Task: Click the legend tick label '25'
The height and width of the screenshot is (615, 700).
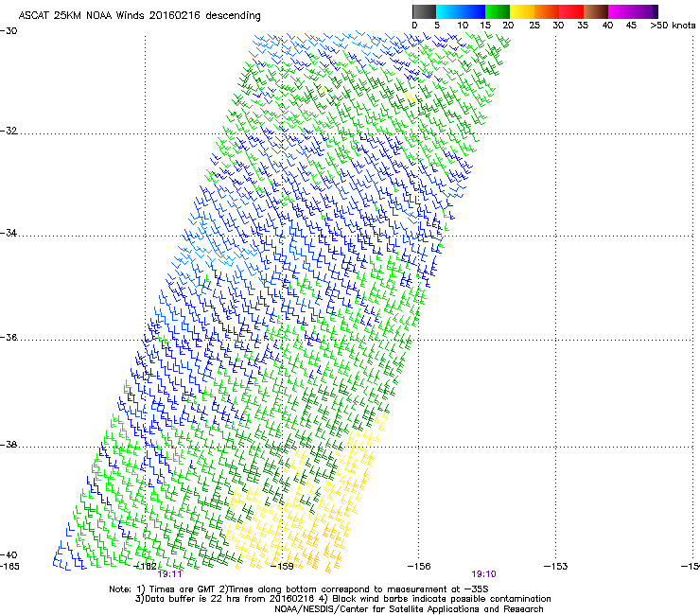Action: [534, 26]
